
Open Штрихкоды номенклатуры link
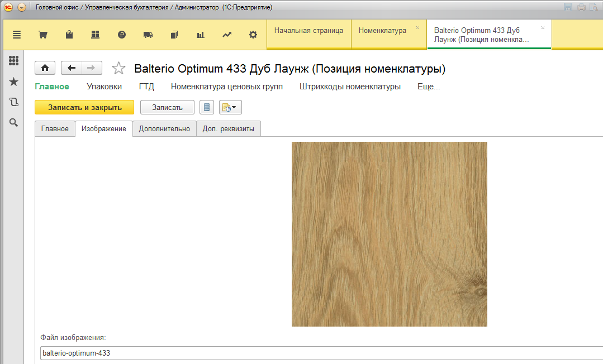pyautogui.click(x=350, y=87)
